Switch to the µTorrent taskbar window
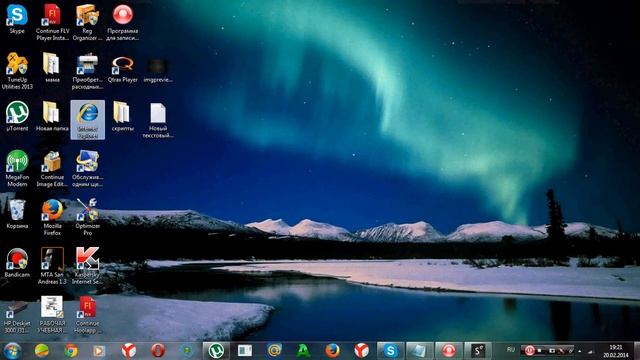 pos(216,351)
